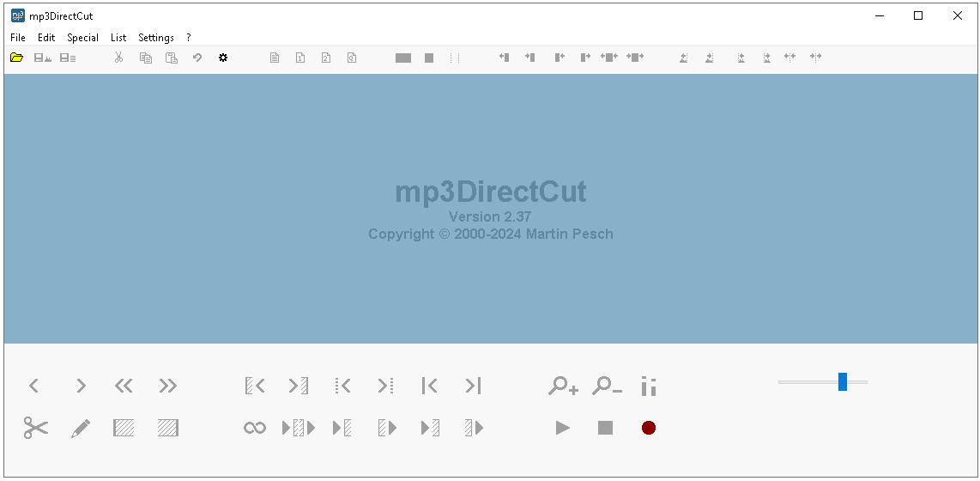The height and width of the screenshot is (481, 980).
Task: Click the mp3DirectCut title bar app icon
Action: click(x=18, y=15)
